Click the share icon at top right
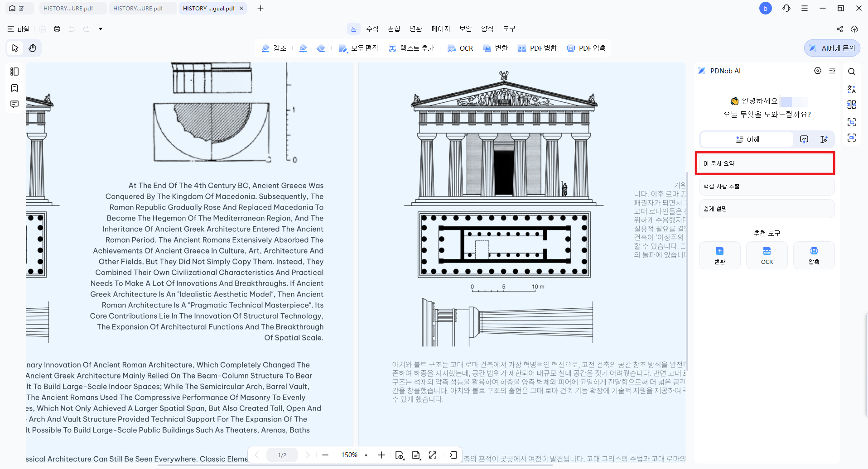868x469 pixels. click(x=840, y=29)
